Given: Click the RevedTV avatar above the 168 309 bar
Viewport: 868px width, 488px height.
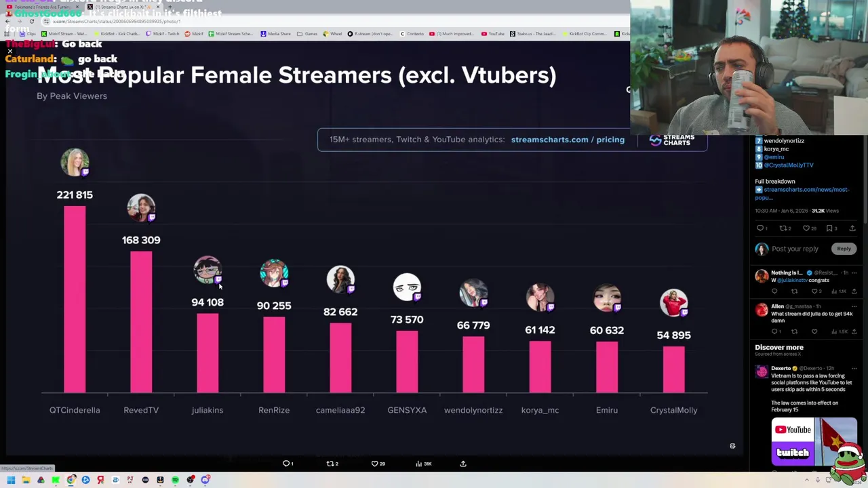Looking at the screenshot, I should tap(141, 208).
